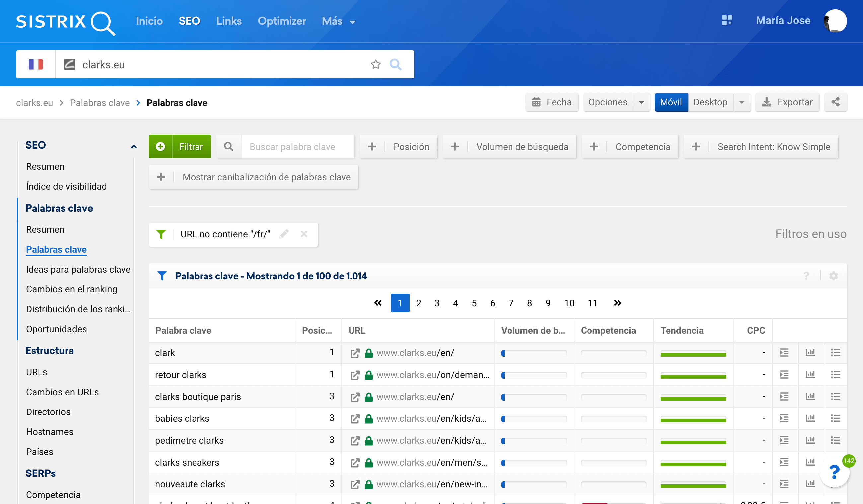Image resolution: width=863 pixels, height=504 pixels.
Task: Collapse the SEO sidebar section
Action: pos(134,146)
